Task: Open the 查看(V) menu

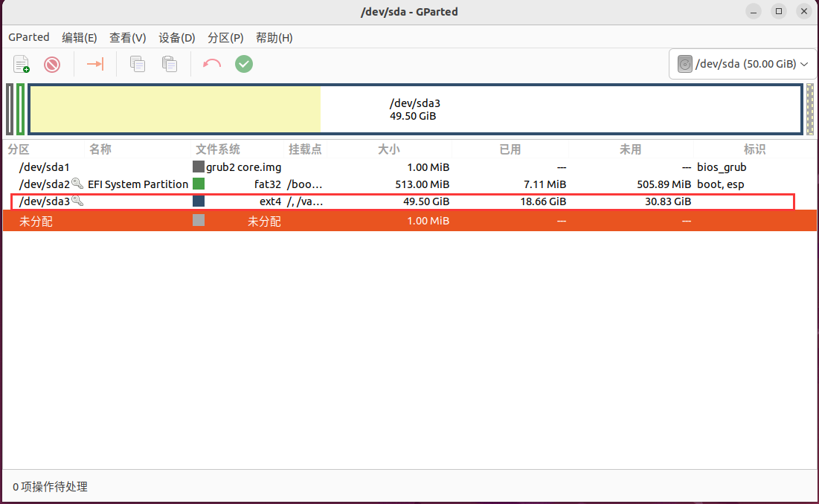Action: [x=127, y=38]
